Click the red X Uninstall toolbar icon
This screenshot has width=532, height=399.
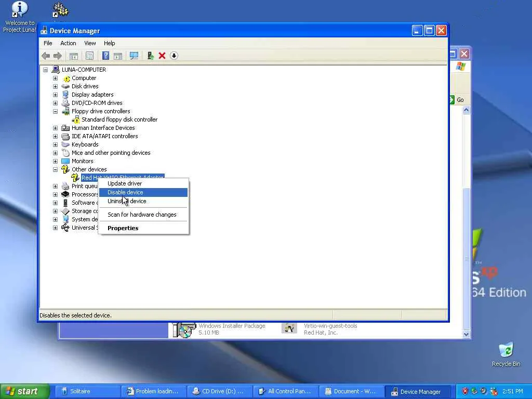click(162, 56)
